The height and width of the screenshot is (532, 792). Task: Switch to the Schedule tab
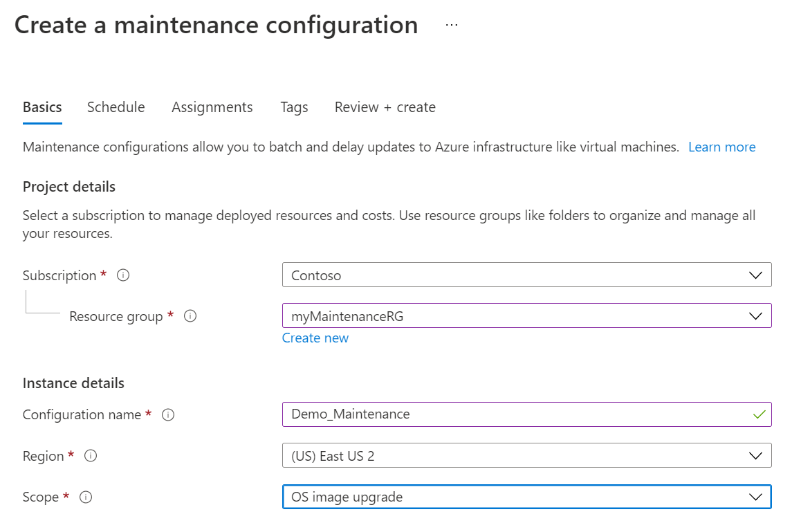point(116,107)
